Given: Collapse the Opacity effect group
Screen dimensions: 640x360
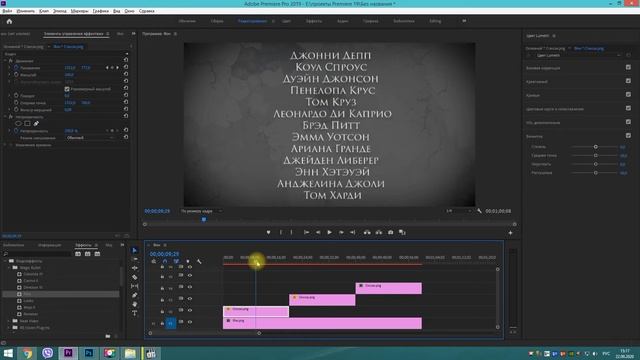Looking at the screenshot, I should tap(5, 117).
